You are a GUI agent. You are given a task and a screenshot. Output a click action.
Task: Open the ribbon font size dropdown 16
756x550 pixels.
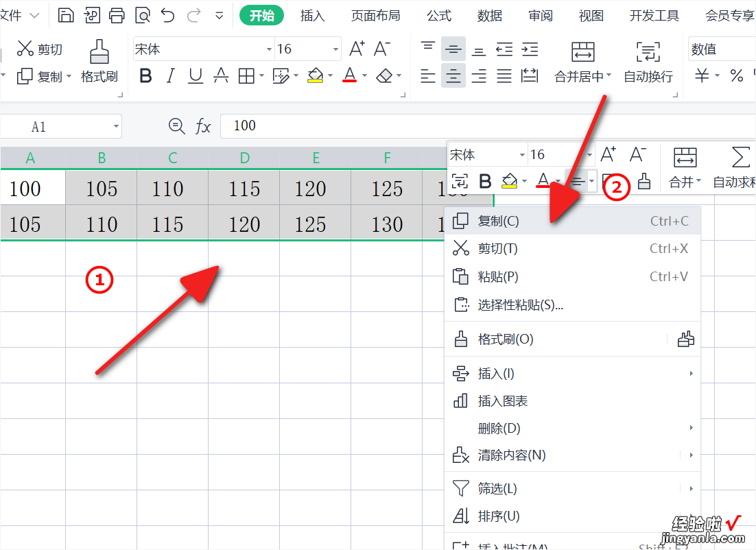(x=335, y=49)
